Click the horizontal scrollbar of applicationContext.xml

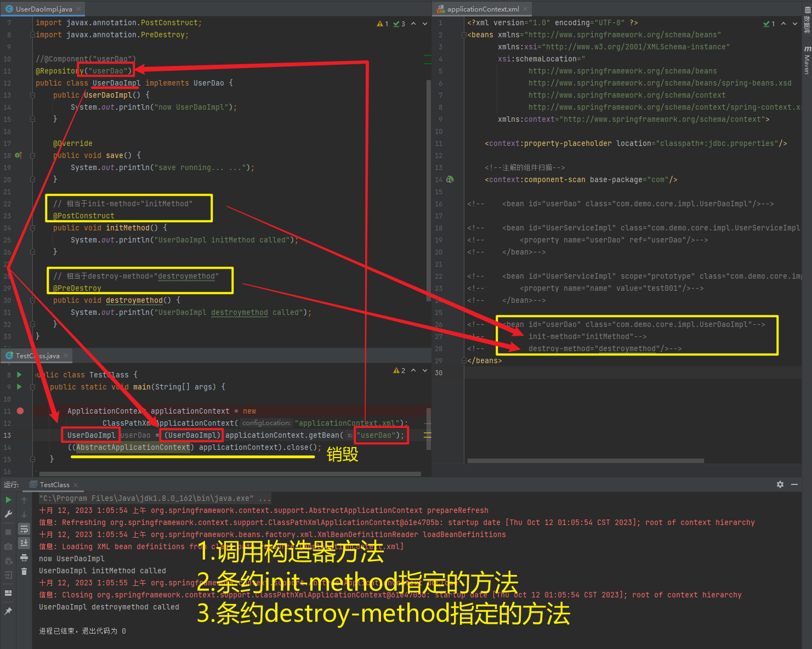click(585, 461)
